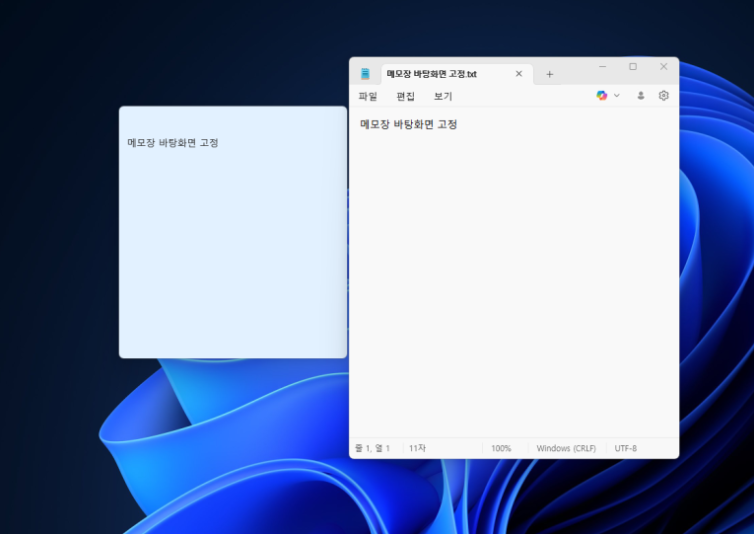The image size is (754, 534).
Task: Click the 줄 1, 열 1 status entry
Action: coord(372,448)
